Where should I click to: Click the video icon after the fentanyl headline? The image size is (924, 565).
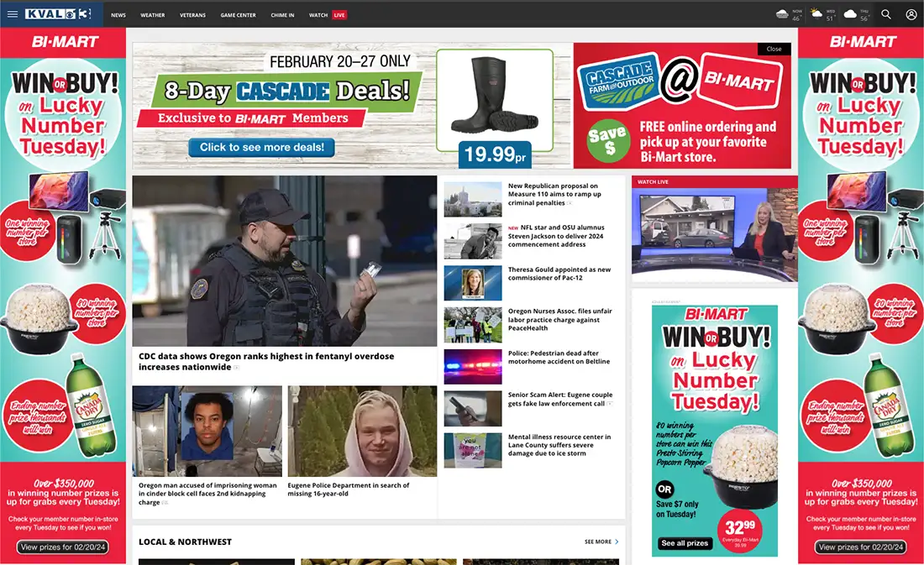236,368
